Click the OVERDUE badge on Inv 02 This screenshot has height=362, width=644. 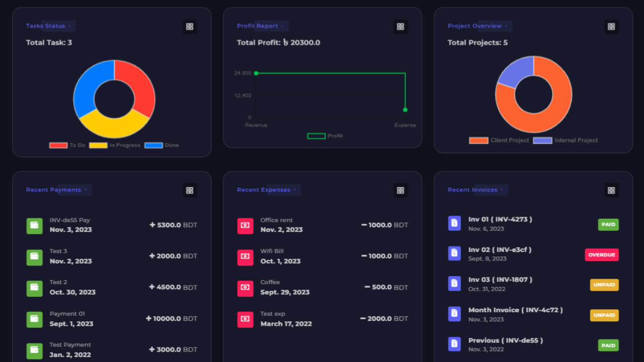(x=602, y=255)
